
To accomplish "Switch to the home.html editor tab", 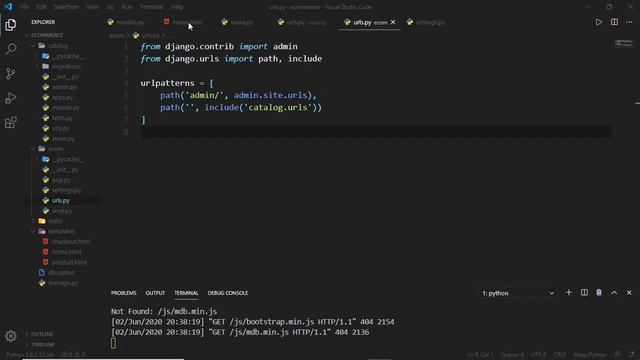I will point(188,22).
